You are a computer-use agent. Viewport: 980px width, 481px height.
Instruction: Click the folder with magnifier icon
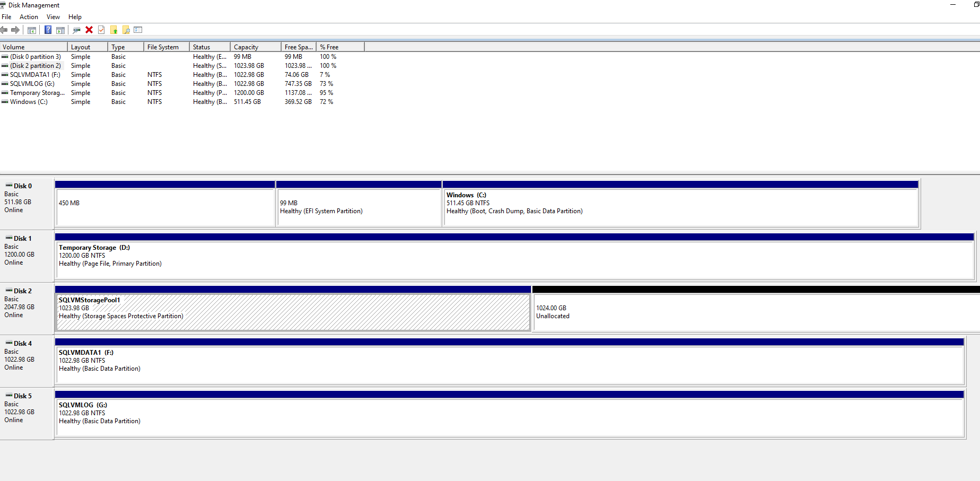[x=126, y=30]
